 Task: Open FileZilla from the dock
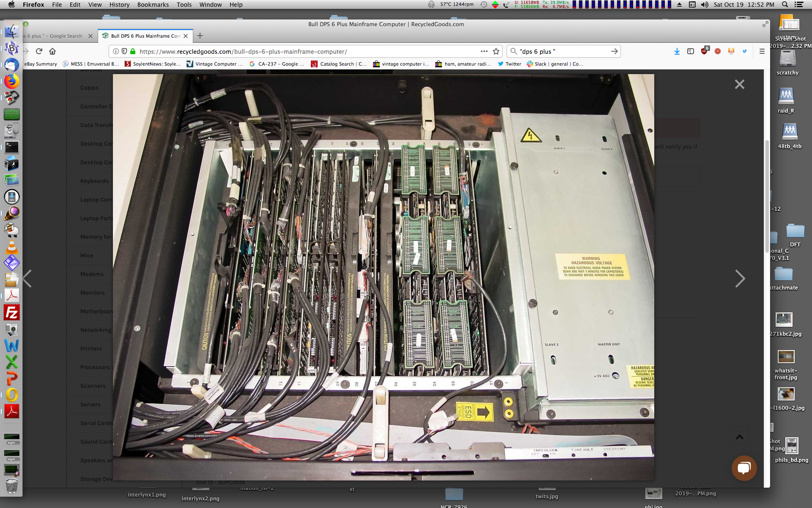[x=11, y=313]
